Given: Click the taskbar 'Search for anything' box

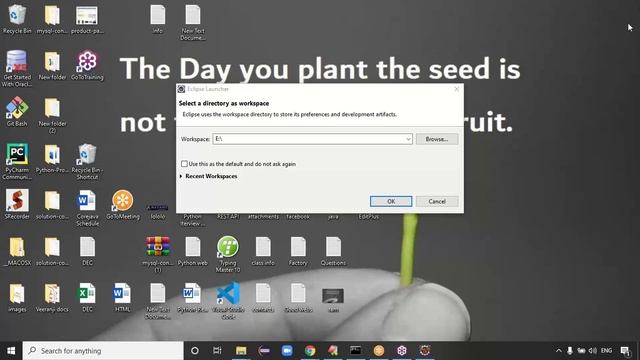Looking at the screenshot, I should click(103, 351).
